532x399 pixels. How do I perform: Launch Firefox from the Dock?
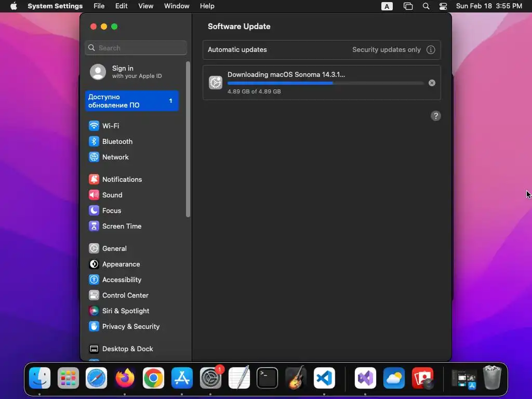pyautogui.click(x=125, y=378)
